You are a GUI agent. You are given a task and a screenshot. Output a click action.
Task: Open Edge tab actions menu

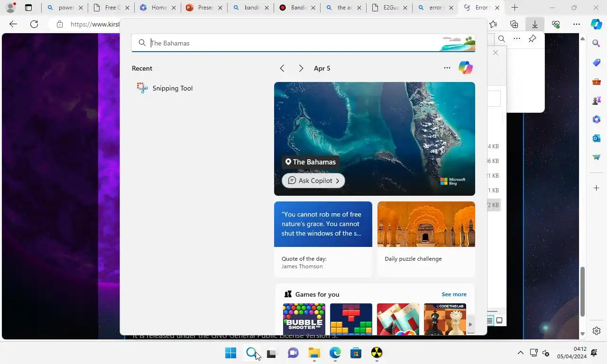click(x=28, y=8)
